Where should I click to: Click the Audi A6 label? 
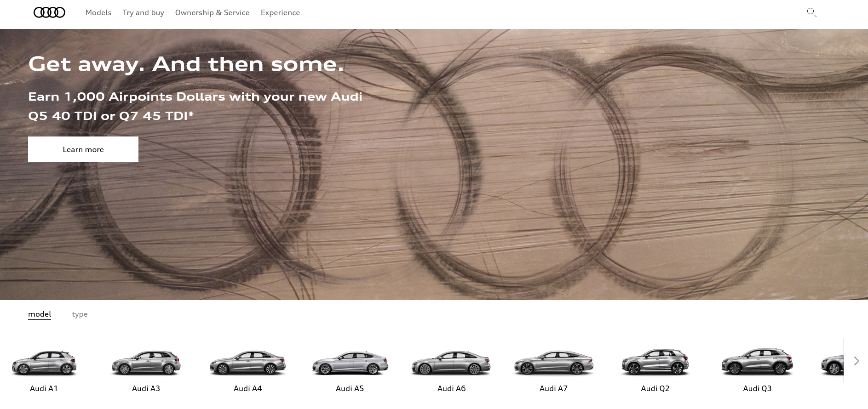click(x=451, y=388)
